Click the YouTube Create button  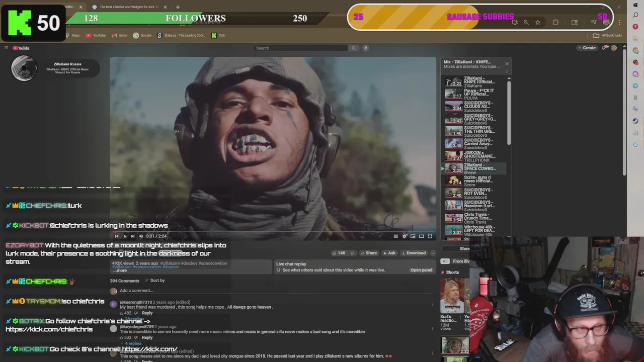[x=587, y=48]
